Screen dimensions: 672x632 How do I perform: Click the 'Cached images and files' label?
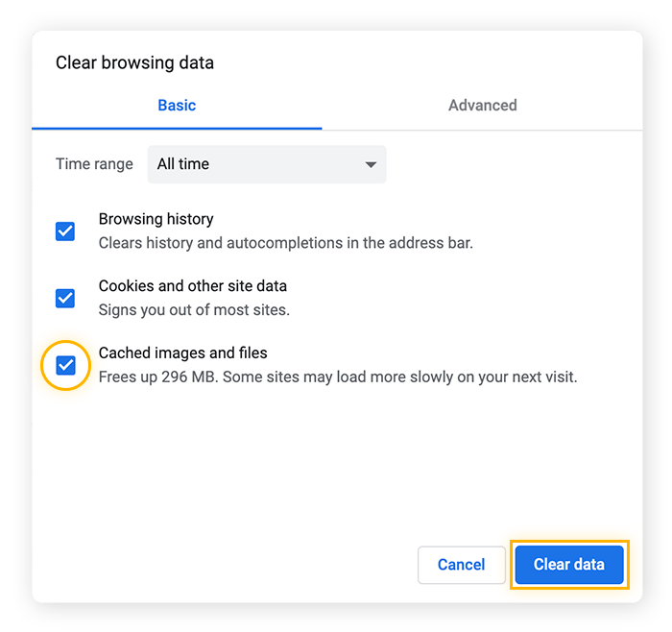(x=182, y=353)
